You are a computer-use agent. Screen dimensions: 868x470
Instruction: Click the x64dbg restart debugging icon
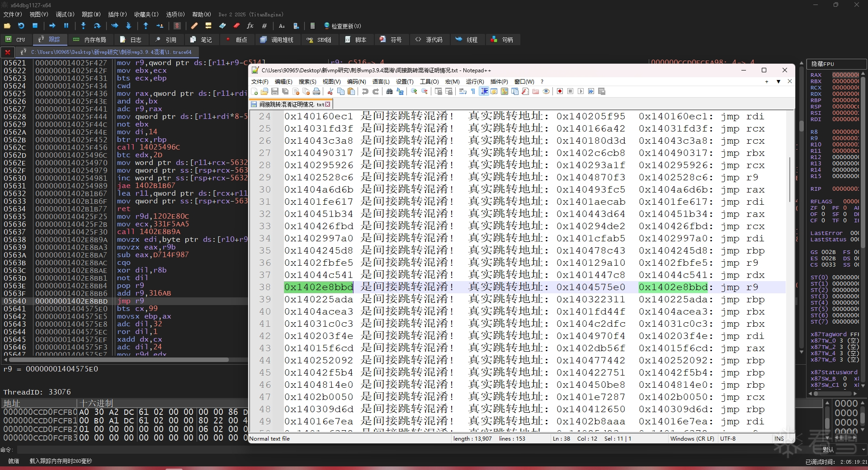click(21, 26)
